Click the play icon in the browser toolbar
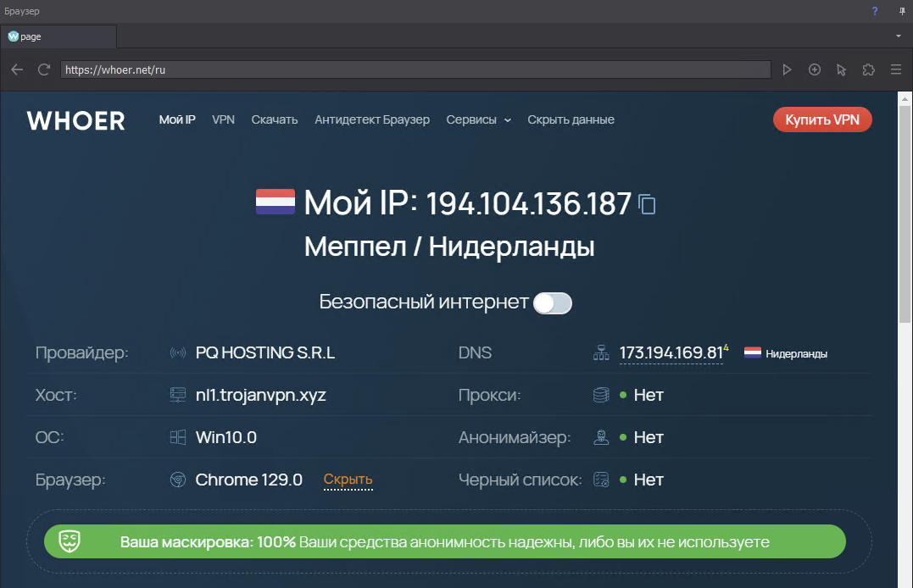This screenshot has width=913, height=588. click(787, 69)
